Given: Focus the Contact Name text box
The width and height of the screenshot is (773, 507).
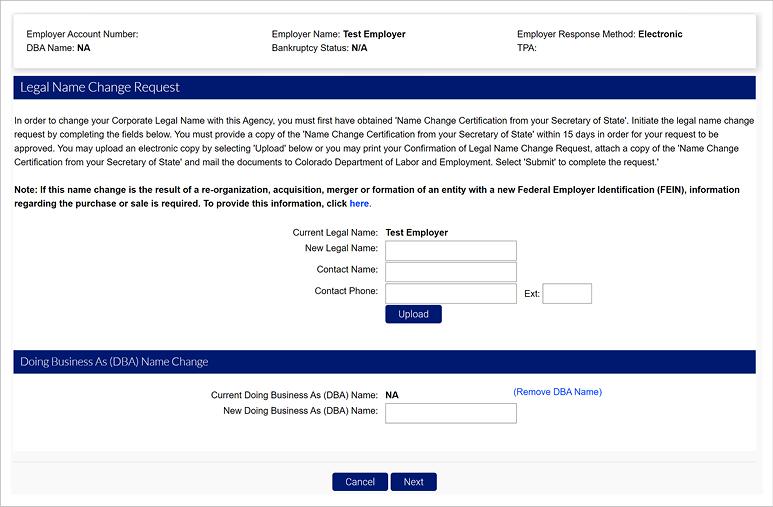Looking at the screenshot, I should point(450,272).
